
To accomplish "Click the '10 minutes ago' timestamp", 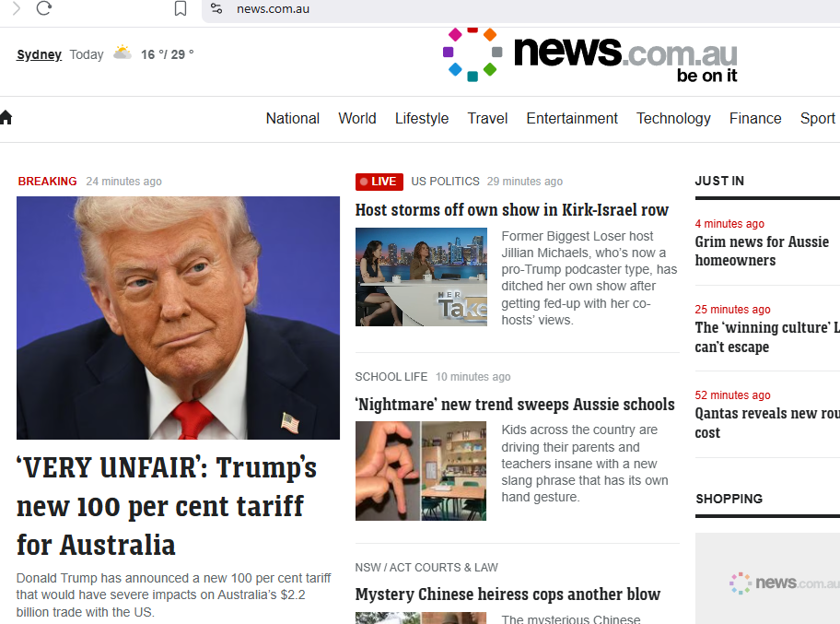I will (473, 377).
